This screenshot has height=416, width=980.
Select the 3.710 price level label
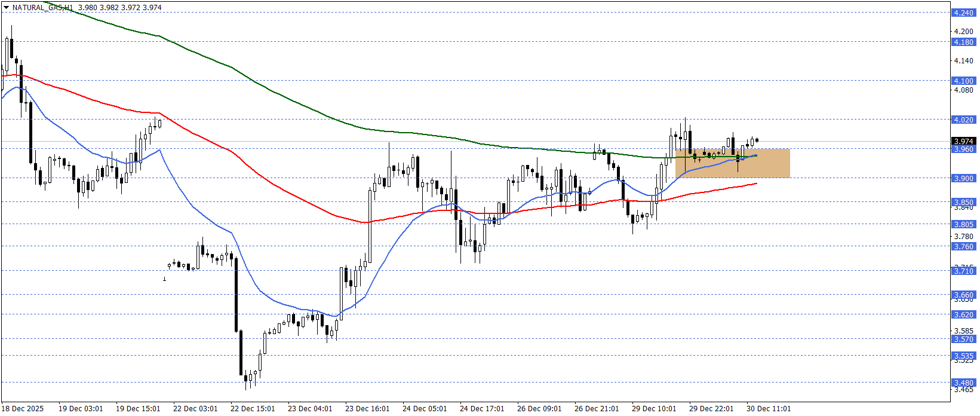click(963, 271)
